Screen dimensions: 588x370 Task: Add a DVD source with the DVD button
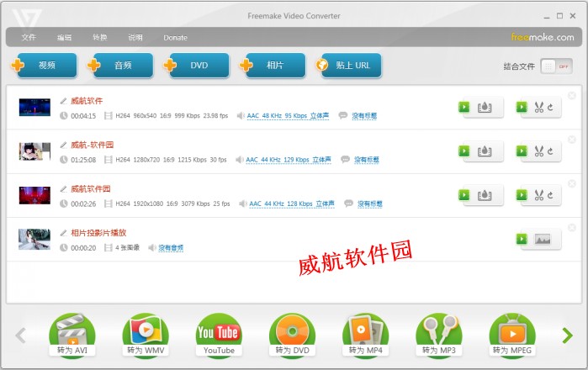click(199, 66)
